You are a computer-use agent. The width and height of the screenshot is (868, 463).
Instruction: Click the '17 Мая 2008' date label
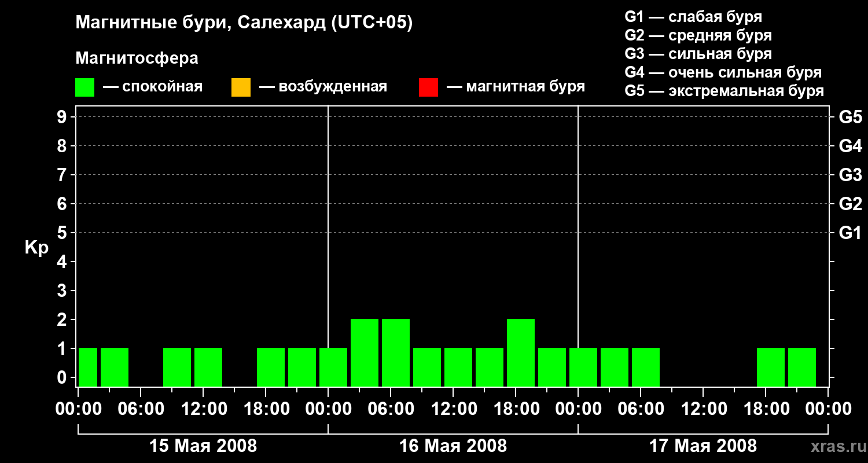[703, 446]
